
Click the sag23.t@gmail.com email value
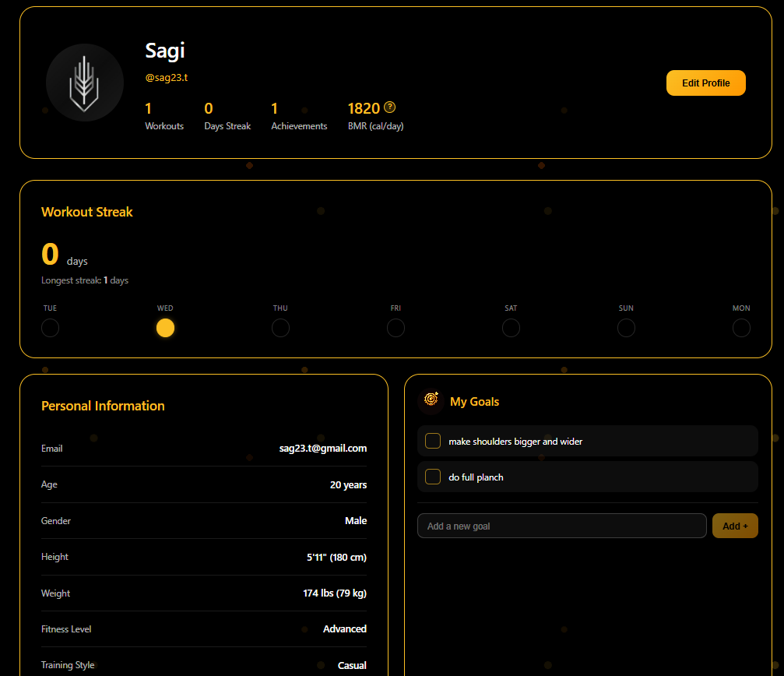click(x=323, y=449)
